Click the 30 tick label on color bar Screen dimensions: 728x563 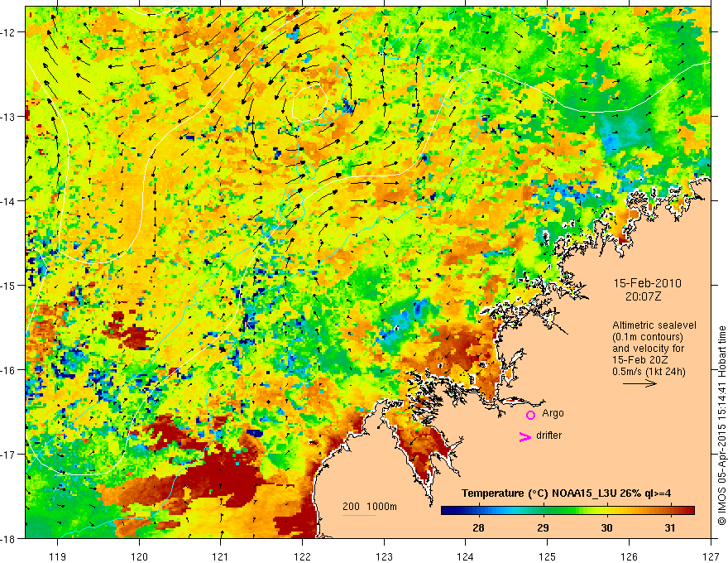coord(606,527)
